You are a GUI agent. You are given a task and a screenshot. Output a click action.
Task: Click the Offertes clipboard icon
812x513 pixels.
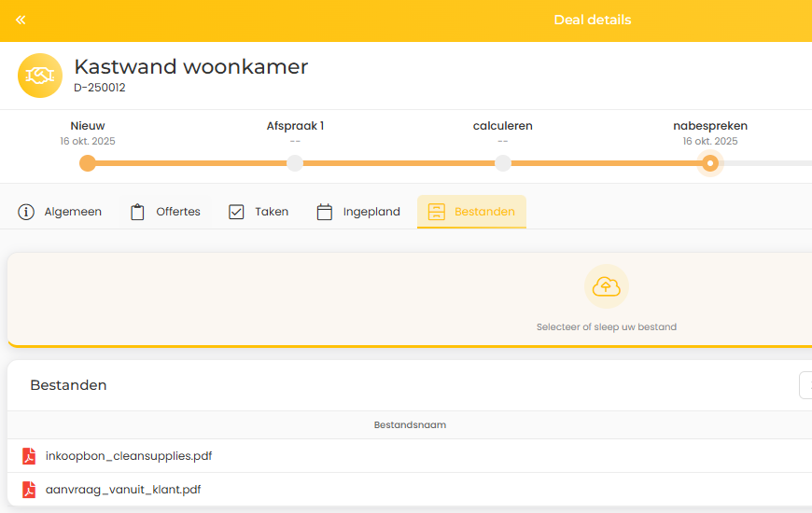pyautogui.click(x=138, y=212)
